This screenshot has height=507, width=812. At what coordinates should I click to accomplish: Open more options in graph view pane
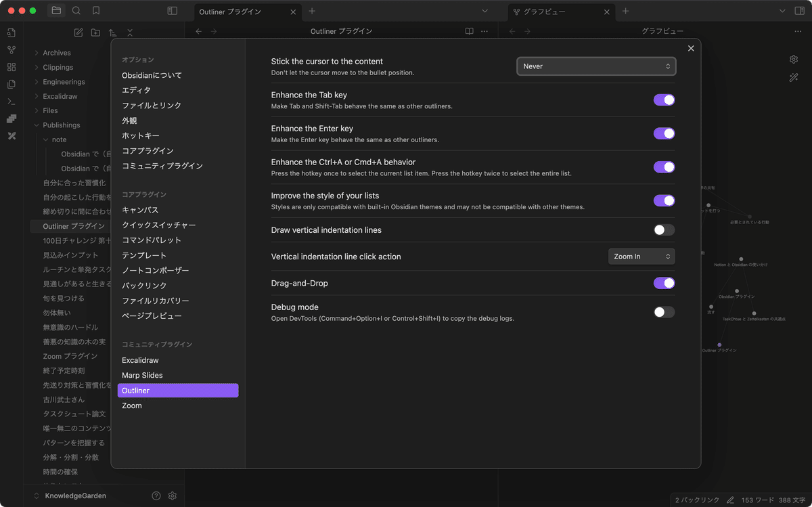click(798, 31)
